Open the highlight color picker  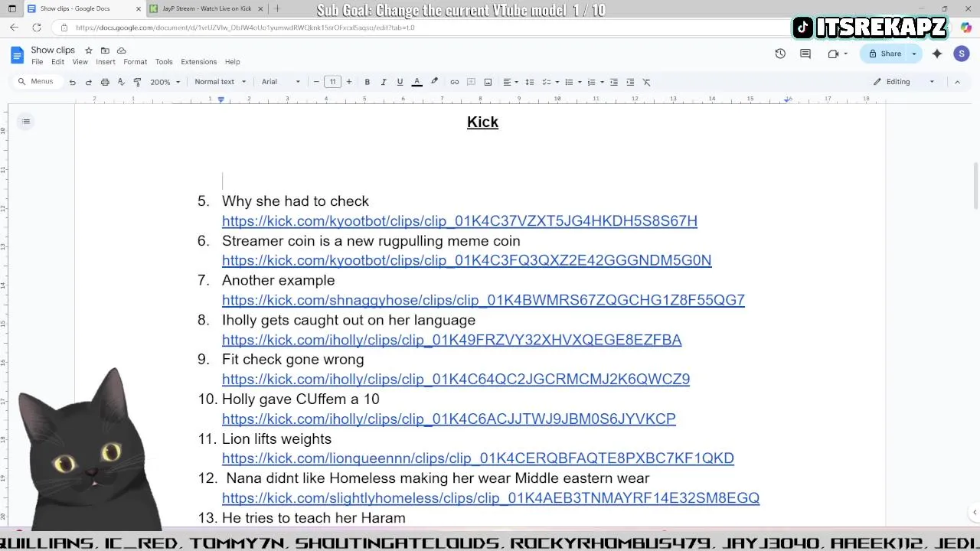tap(434, 82)
